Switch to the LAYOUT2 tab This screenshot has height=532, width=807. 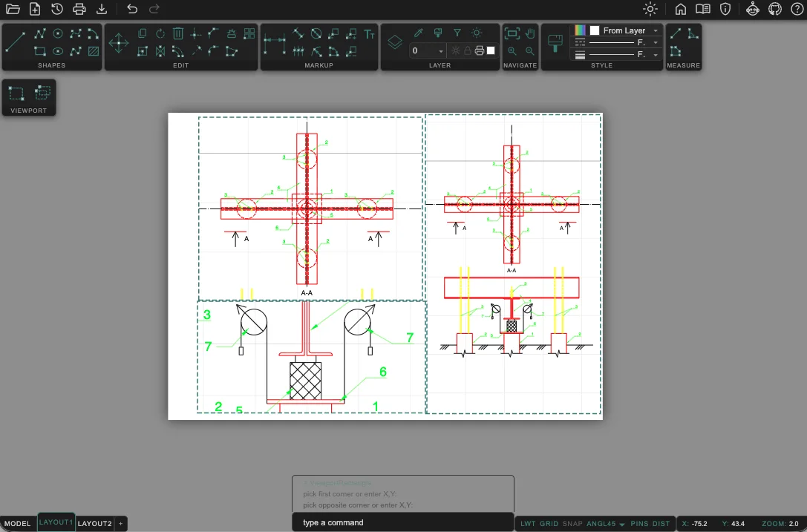point(95,523)
